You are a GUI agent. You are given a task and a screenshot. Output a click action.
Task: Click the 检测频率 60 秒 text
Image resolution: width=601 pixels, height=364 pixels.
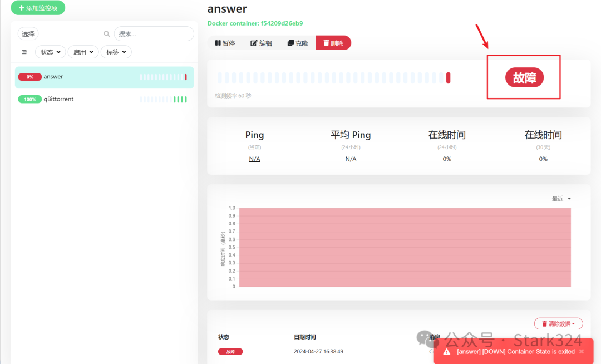click(233, 95)
